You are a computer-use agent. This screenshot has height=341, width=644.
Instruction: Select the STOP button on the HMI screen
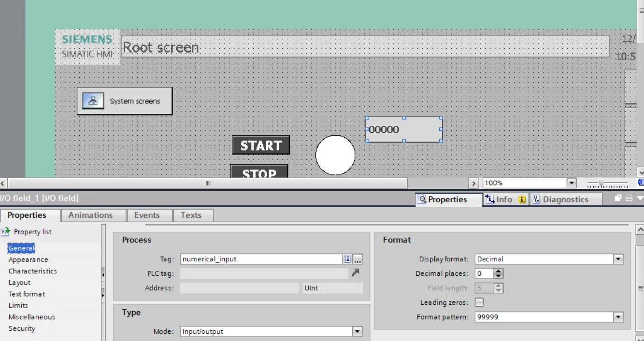point(259,171)
